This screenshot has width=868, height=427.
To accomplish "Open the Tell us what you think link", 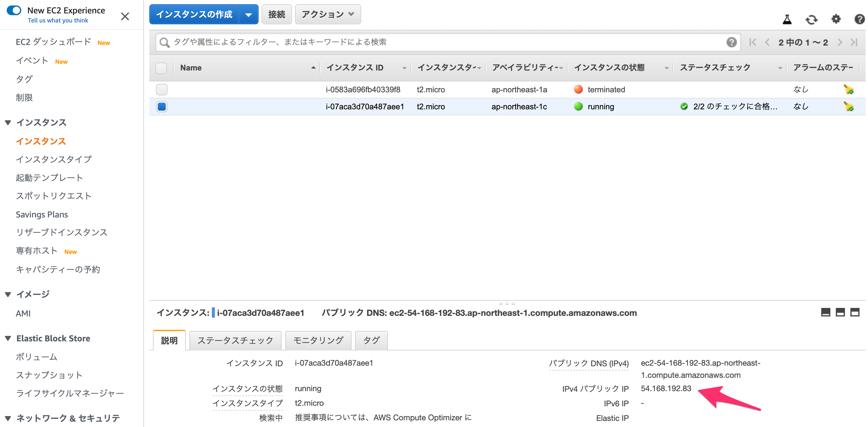I will click(58, 20).
